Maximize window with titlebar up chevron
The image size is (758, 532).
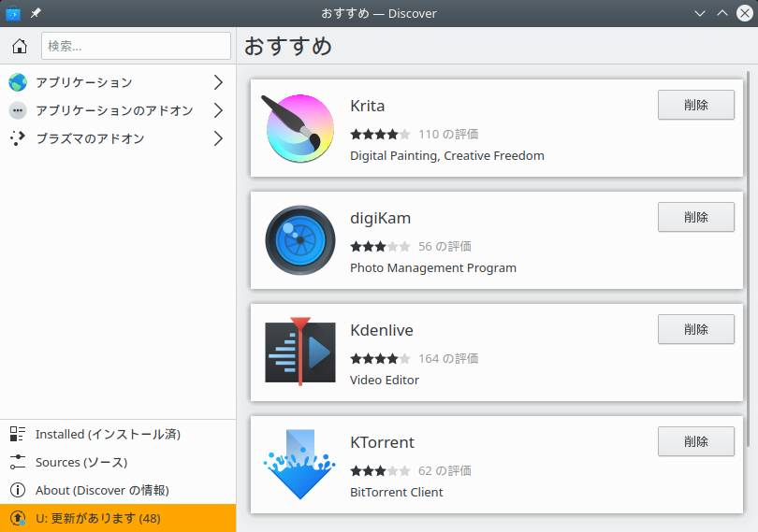point(722,13)
